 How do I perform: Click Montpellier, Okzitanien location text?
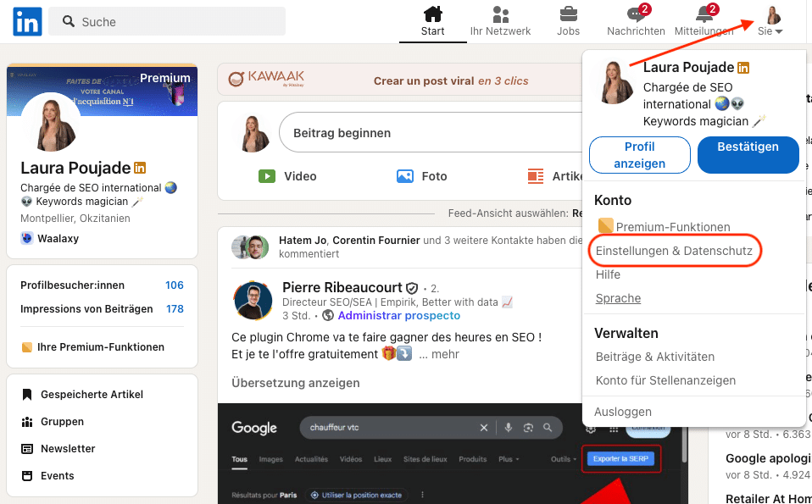click(x=75, y=219)
